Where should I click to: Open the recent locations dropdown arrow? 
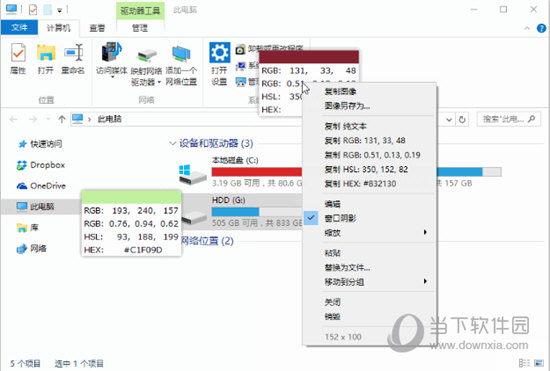click(x=48, y=119)
